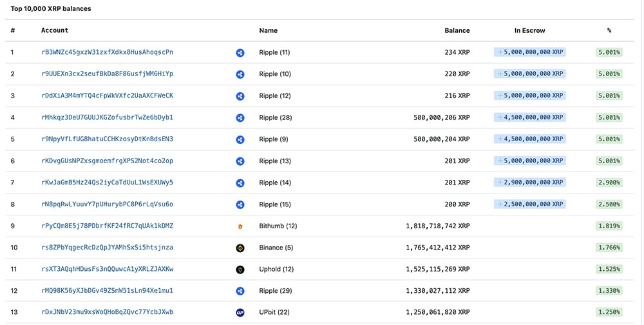Click the 1.819% percentage badge

tap(609, 226)
